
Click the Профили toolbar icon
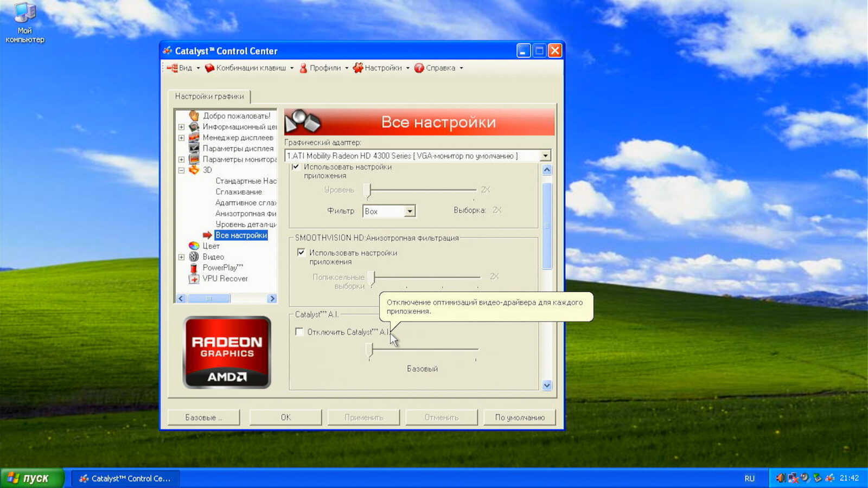[303, 68]
